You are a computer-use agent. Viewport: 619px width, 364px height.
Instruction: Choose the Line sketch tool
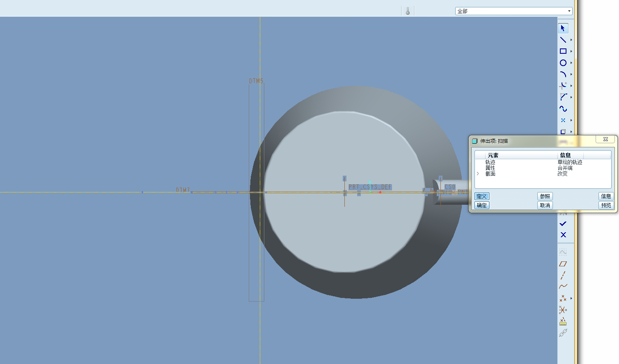pos(563,40)
